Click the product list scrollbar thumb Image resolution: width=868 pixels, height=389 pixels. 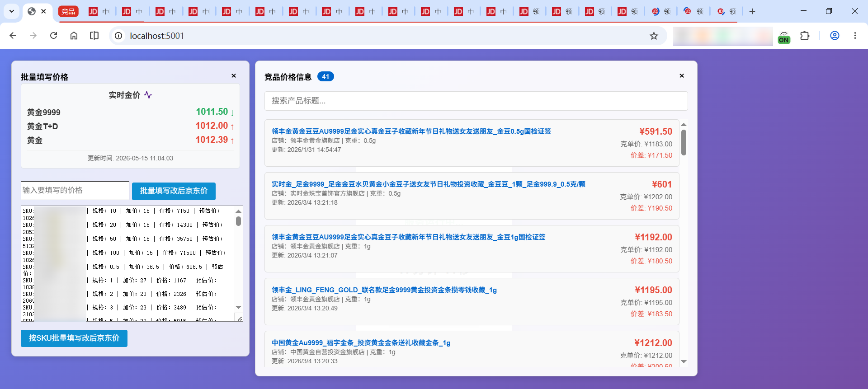pyautogui.click(x=684, y=142)
